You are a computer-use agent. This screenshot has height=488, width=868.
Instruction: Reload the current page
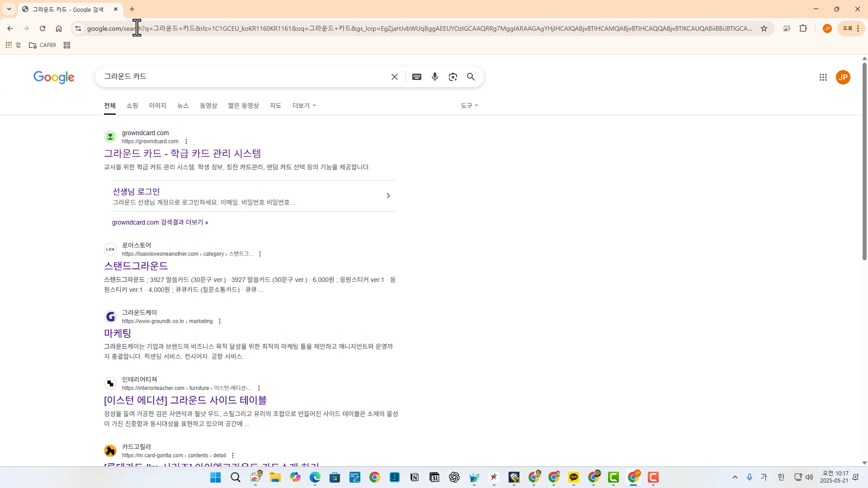[x=42, y=28]
